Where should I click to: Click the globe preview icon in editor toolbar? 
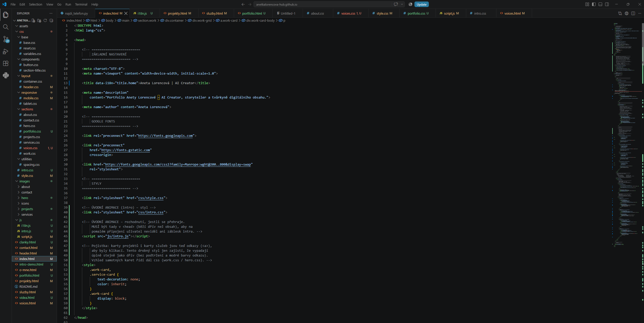pos(627,13)
